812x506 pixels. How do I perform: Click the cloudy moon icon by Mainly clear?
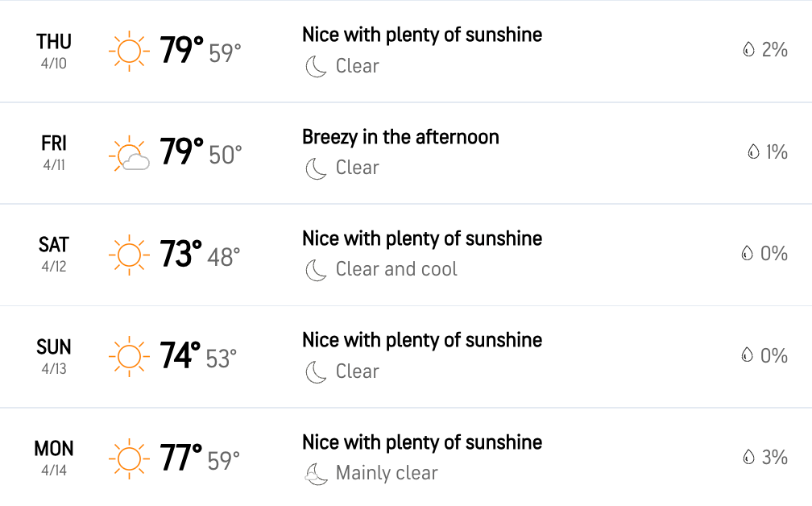316,474
